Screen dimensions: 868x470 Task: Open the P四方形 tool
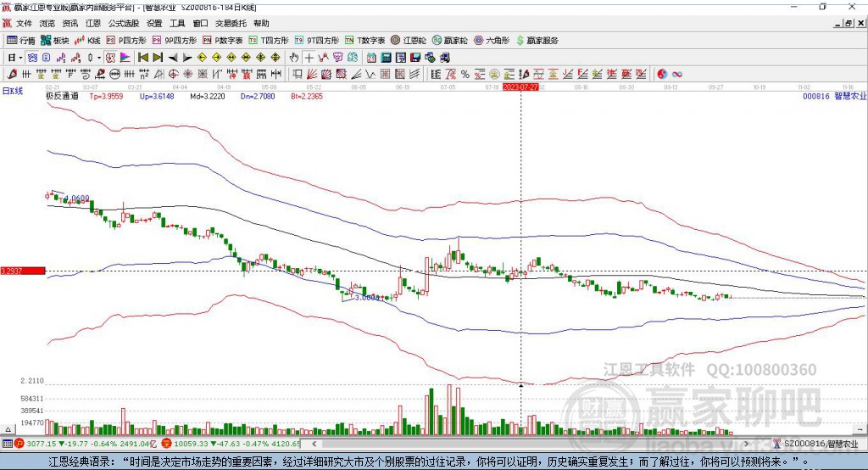[x=126, y=41]
